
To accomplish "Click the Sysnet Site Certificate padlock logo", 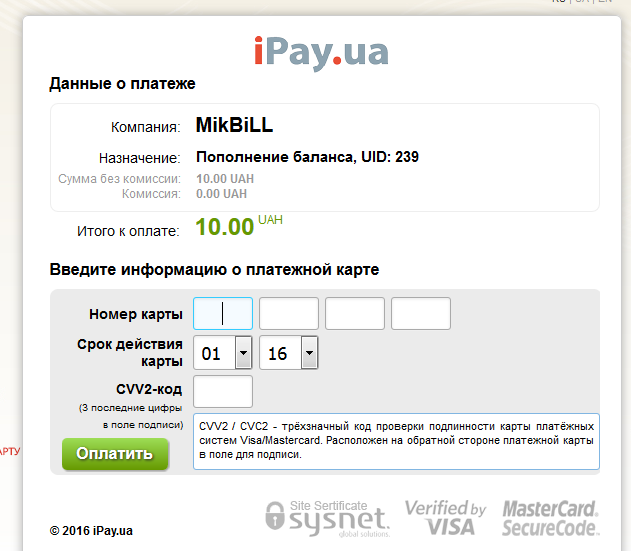I will coord(328,518).
